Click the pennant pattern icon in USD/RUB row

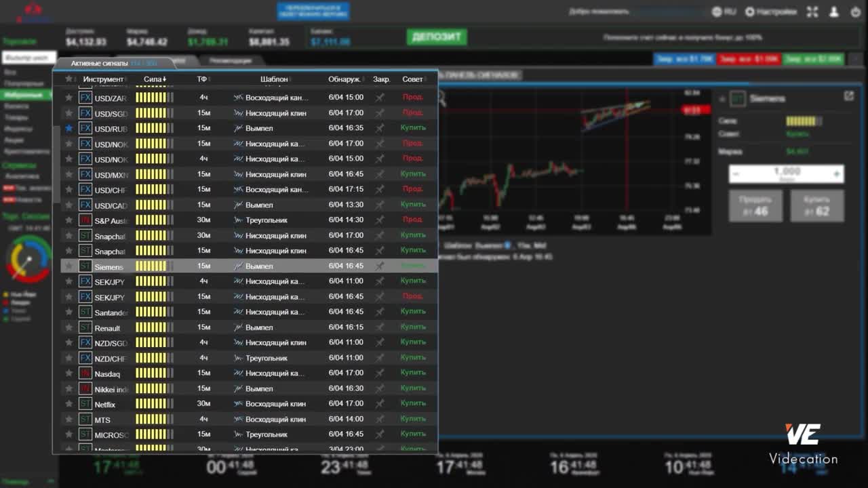239,128
